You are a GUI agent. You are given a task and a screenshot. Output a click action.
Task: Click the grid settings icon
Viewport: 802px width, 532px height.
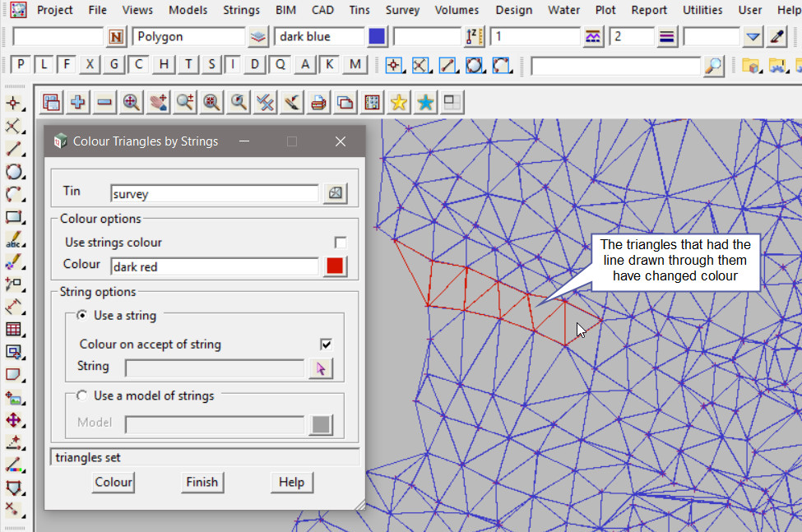372,103
